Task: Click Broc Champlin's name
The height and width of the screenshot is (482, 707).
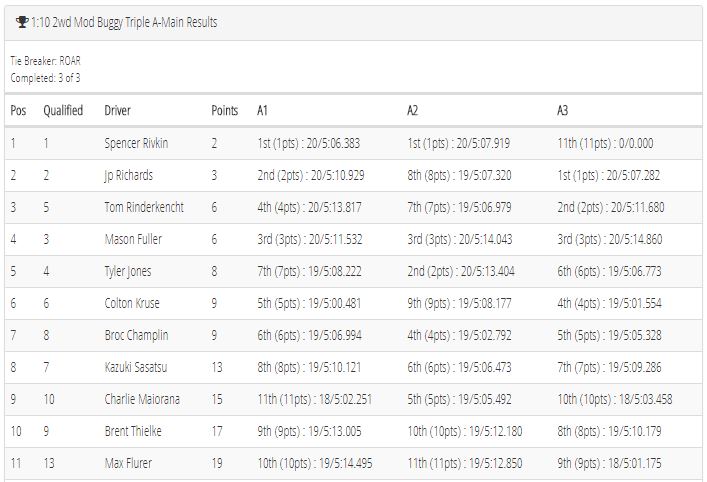Action: (136, 335)
